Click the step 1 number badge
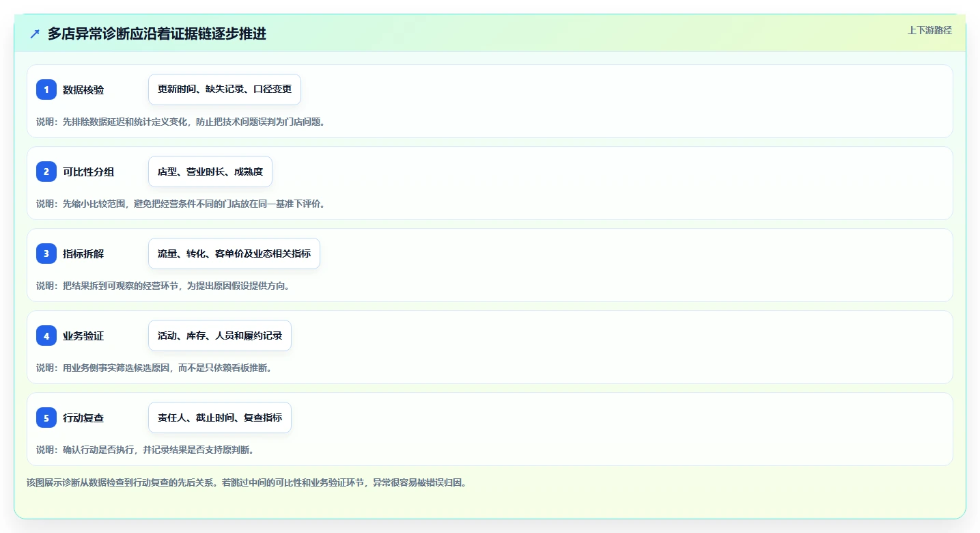 click(46, 90)
